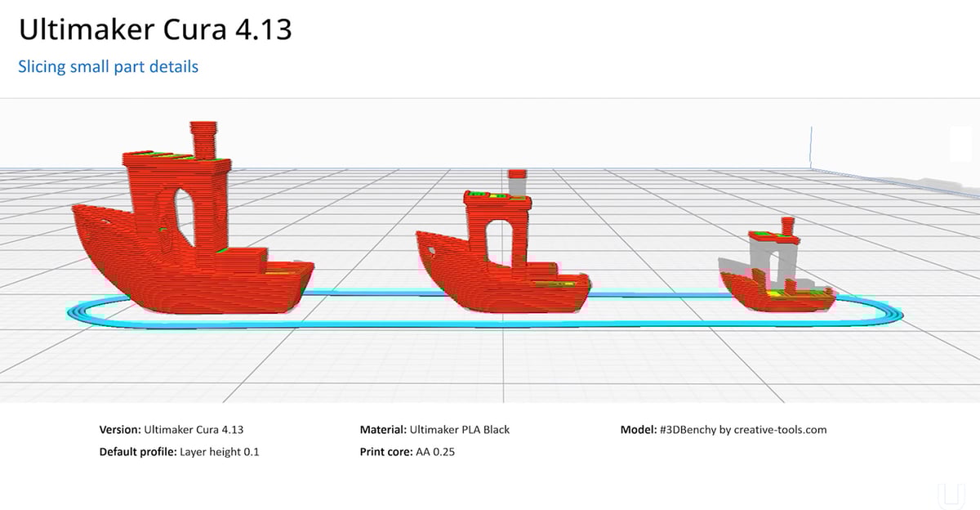Click "Model: #3DBenchy by creative-tools.com" text

pyautogui.click(x=724, y=429)
